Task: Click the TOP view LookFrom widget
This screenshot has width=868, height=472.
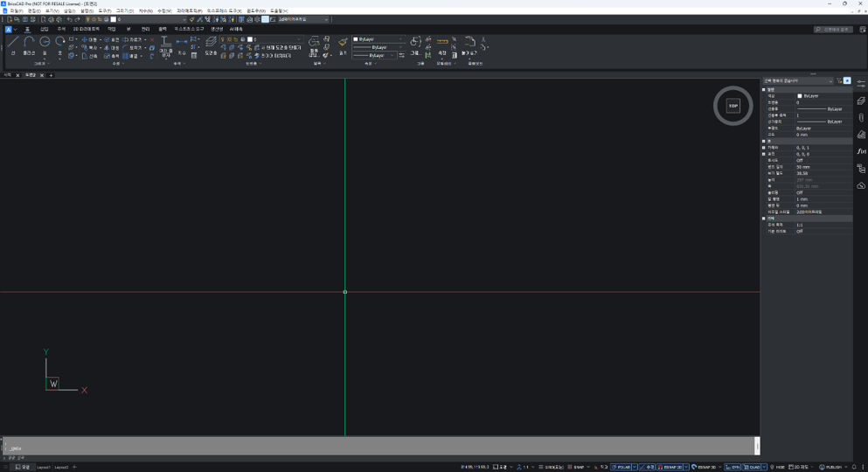Action: (x=733, y=106)
